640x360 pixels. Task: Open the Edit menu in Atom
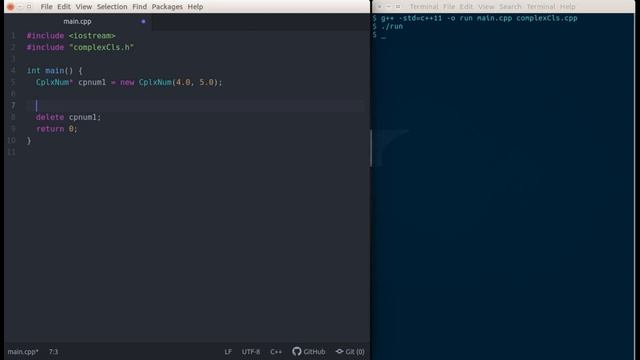tap(64, 7)
